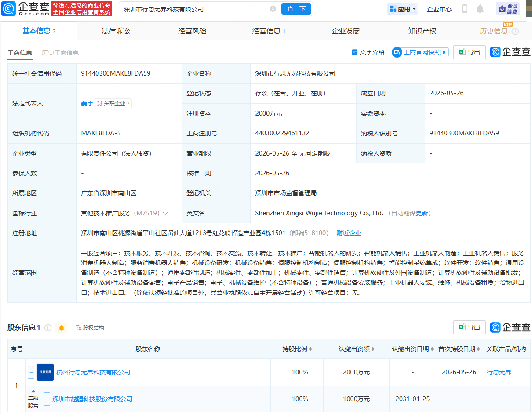
Task: Click 更新 link beside English name
Action: pyautogui.click(x=422, y=213)
